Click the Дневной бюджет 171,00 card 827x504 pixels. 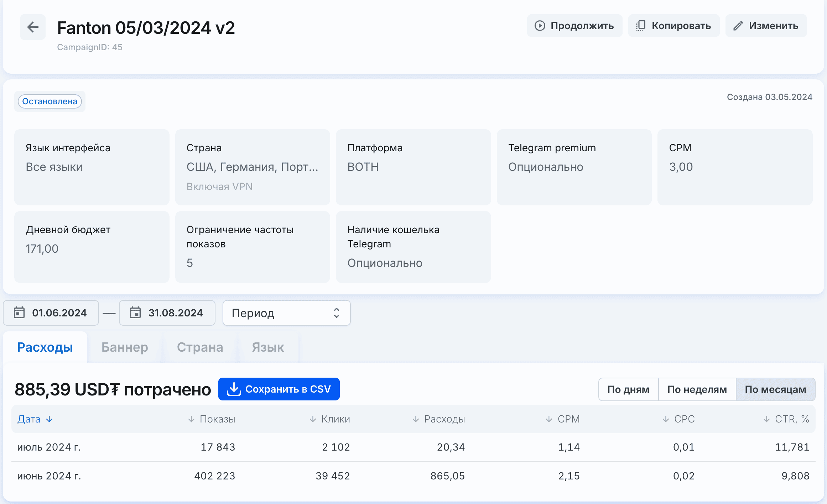92,247
